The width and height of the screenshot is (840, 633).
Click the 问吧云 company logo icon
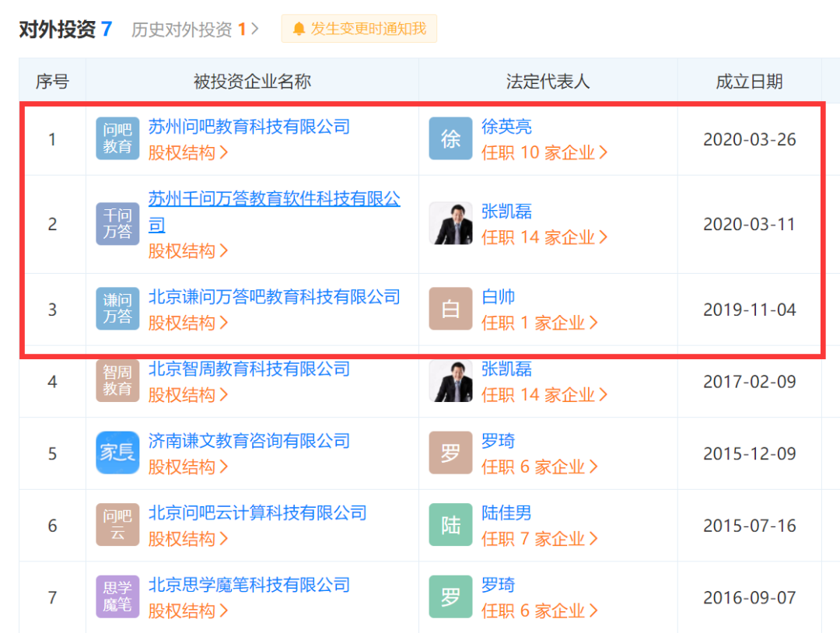click(117, 525)
